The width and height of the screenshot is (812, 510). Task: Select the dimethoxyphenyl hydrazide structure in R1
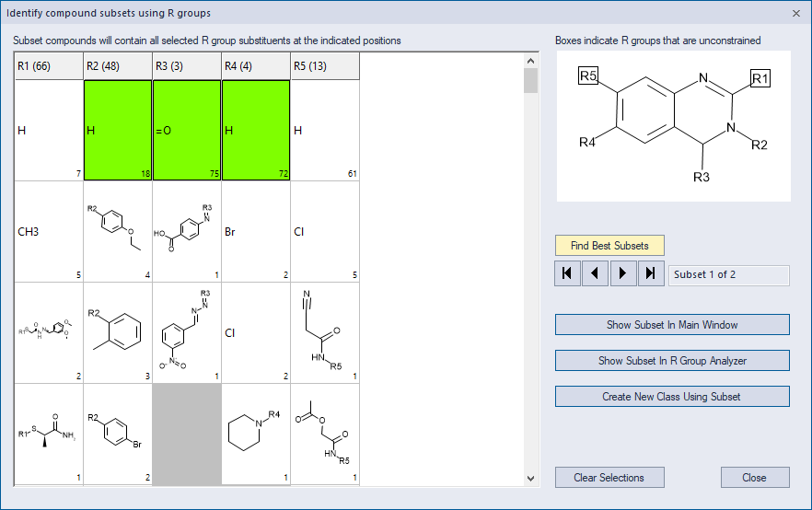point(49,333)
